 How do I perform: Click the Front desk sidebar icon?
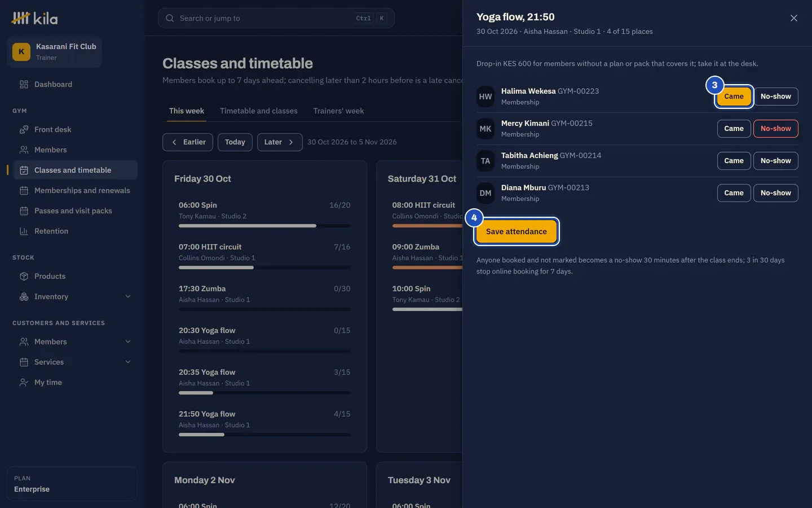(x=24, y=129)
